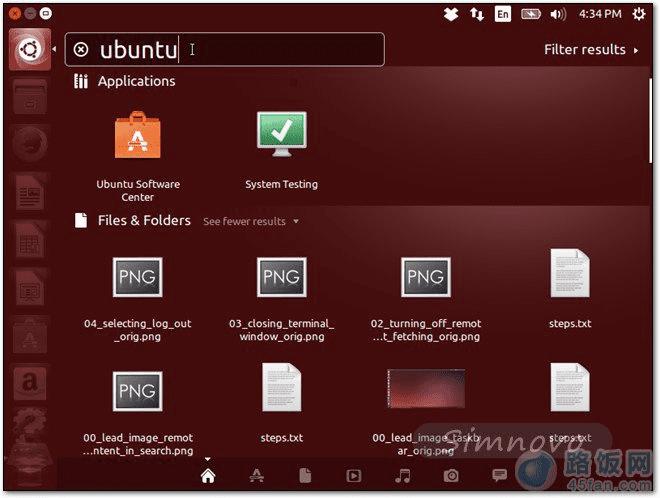Screen dimensions: 660x498
Task: Switch to the Music lens
Action: pyautogui.click(x=402, y=476)
